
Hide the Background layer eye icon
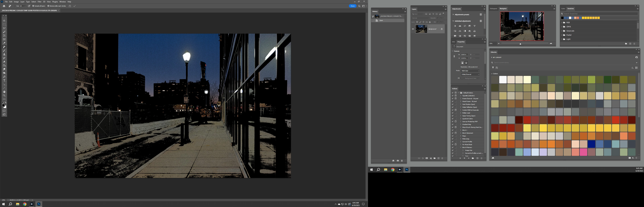413,29
